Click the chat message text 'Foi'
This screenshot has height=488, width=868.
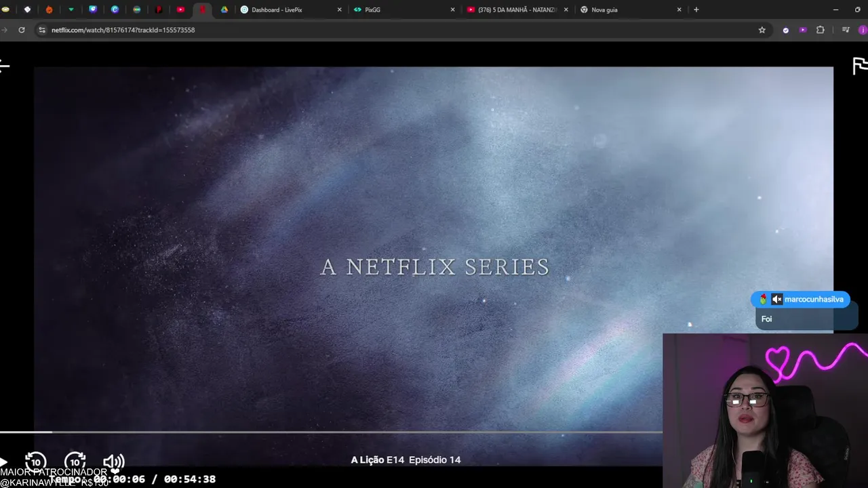[x=766, y=319]
